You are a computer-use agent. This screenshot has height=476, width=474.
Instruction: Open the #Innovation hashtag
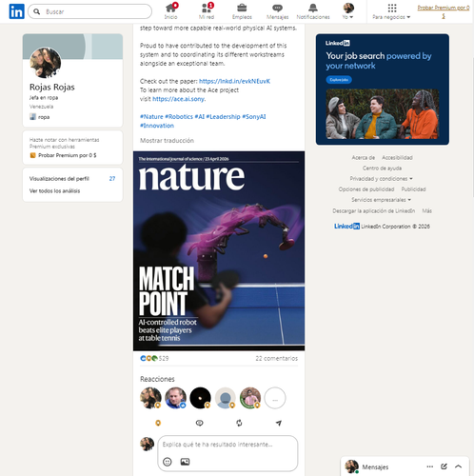[x=157, y=126]
